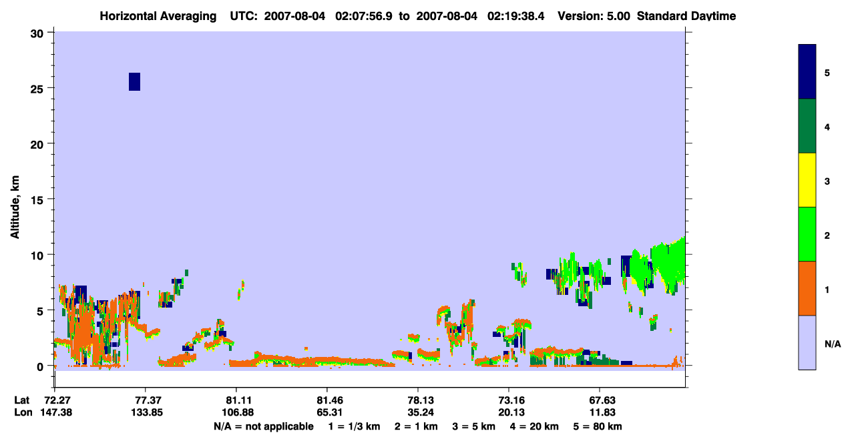This screenshot has height=445, width=868.
Task: Click the dark green level 4 color swatch
Action: click(807, 126)
